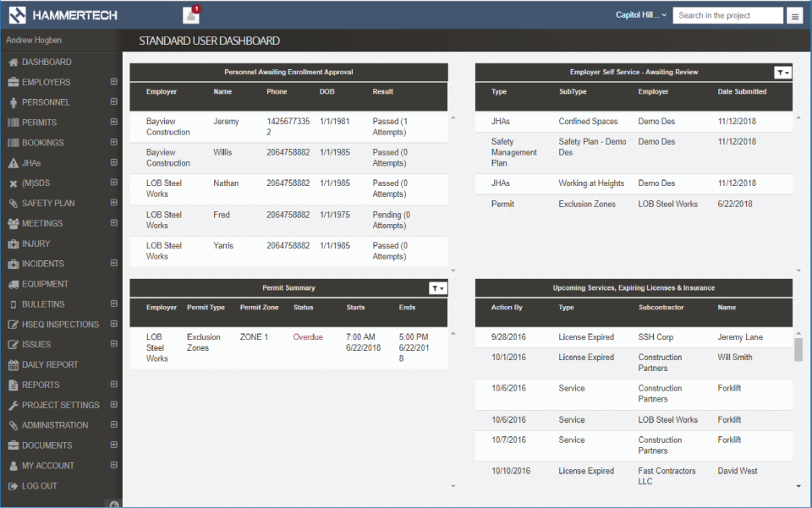Click the Working at Heights subtype cell

point(591,183)
